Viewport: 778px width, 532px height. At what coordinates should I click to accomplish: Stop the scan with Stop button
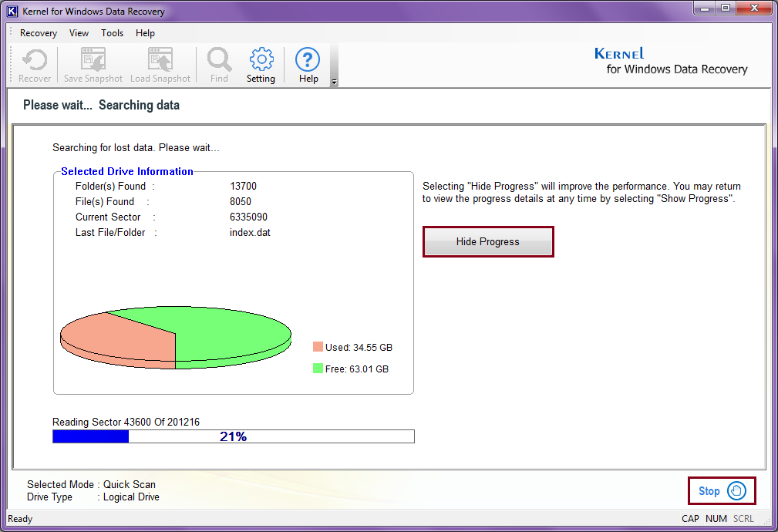[722, 491]
